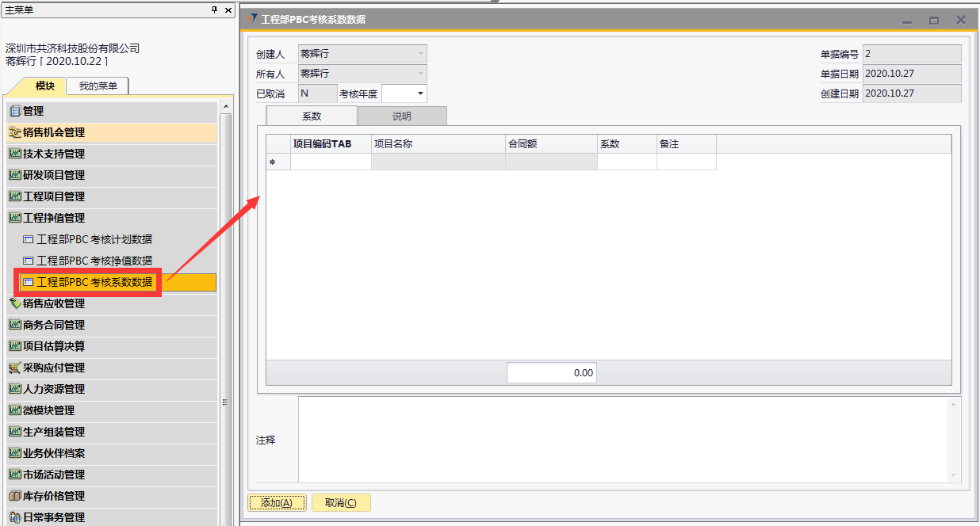Collapse the 工程挣值管理 module
Image resolution: width=980 pixels, height=526 pixels.
point(54,218)
